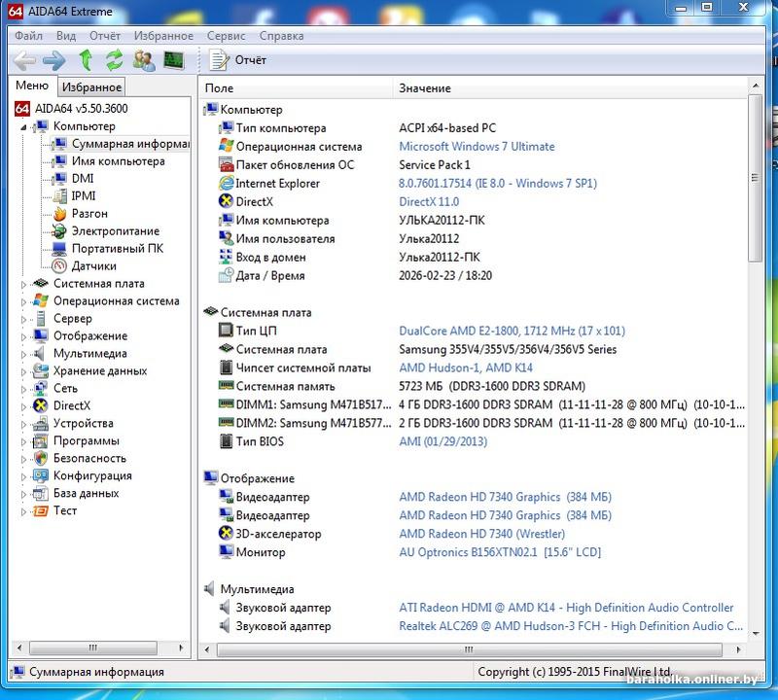The width and height of the screenshot is (778, 700).
Task: Open the Сервис menu
Action: (x=226, y=36)
